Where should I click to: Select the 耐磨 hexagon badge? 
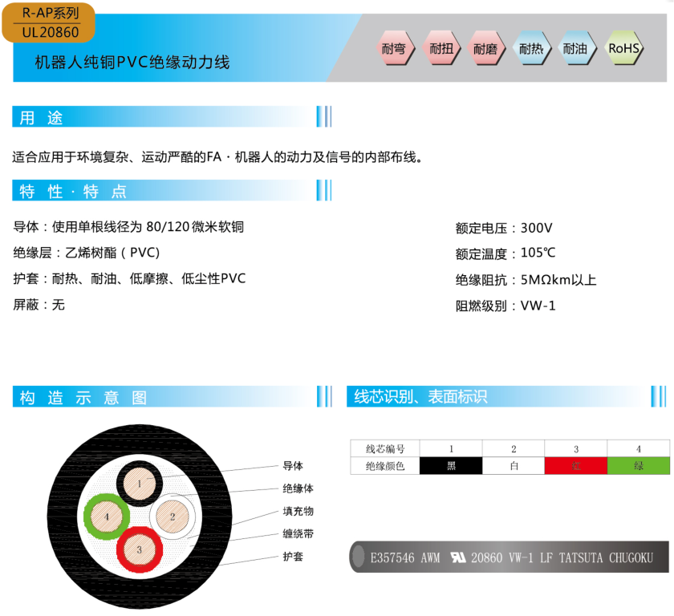click(x=485, y=49)
